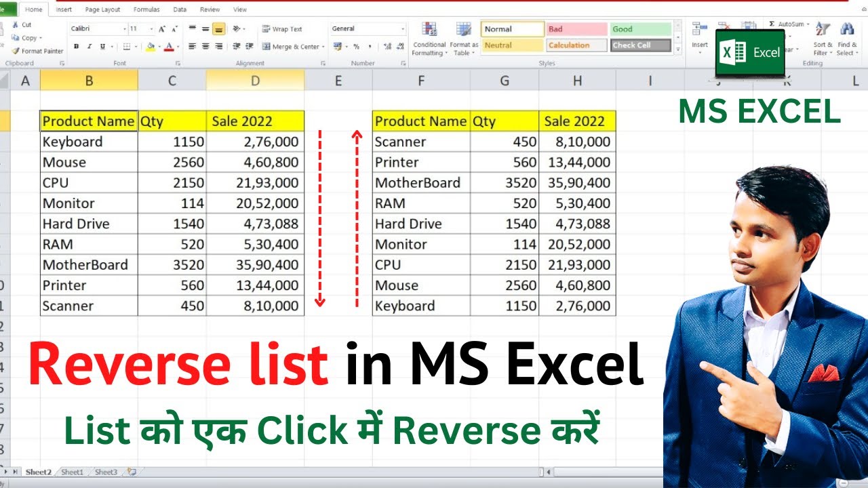Open the Sheet1 worksheet tab
The width and height of the screenshot is (868, 488).
(73, 472)
